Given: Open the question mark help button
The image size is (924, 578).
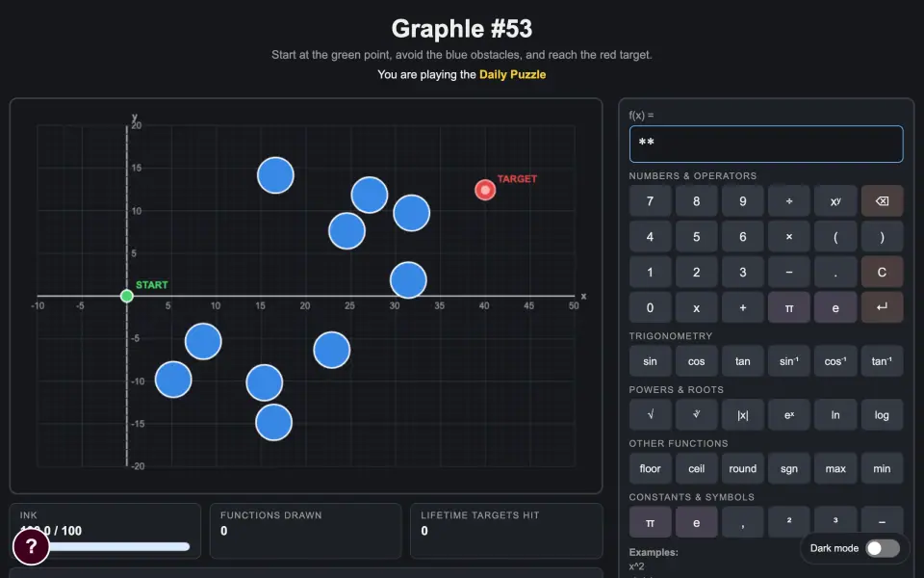Looking at the screenshot, I should point(31,546).
